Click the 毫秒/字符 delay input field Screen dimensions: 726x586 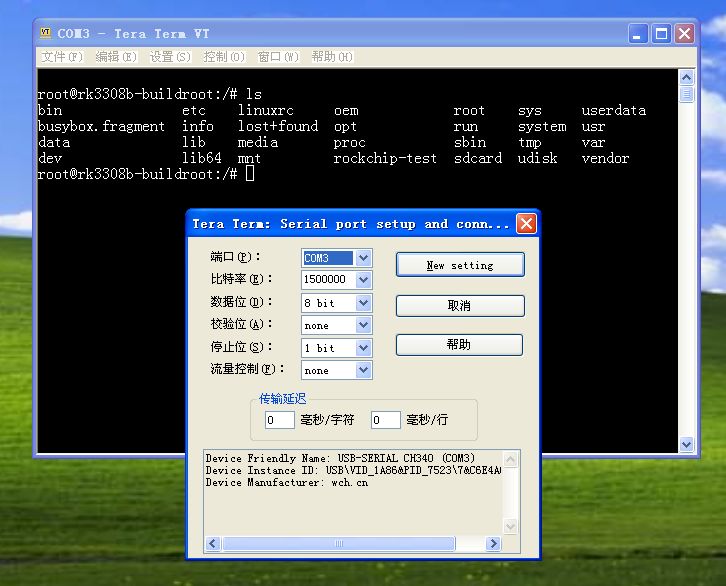point(279,421)
